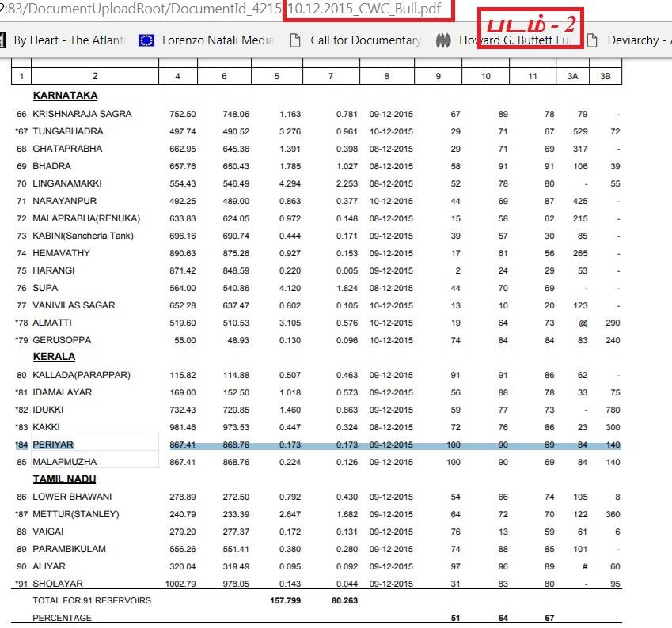
Task: Click LOWER BHAWANI reservoir name
Action: [x=72, y=497]
